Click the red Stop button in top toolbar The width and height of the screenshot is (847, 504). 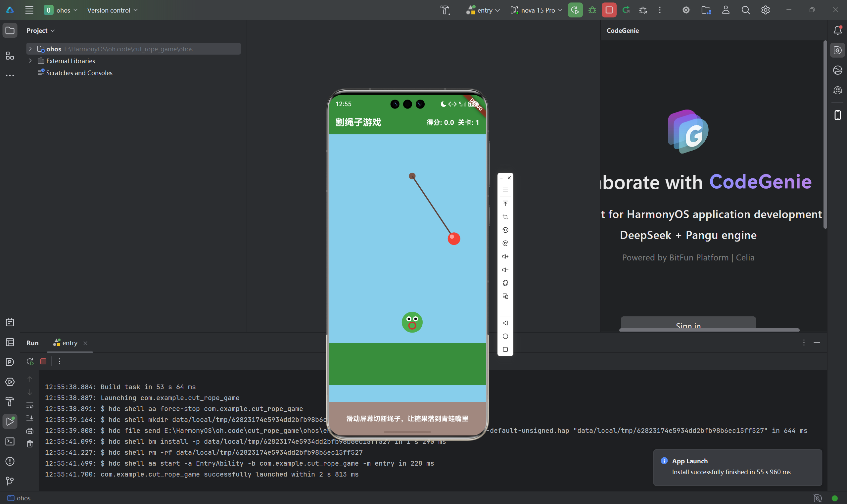click(609, 10)
